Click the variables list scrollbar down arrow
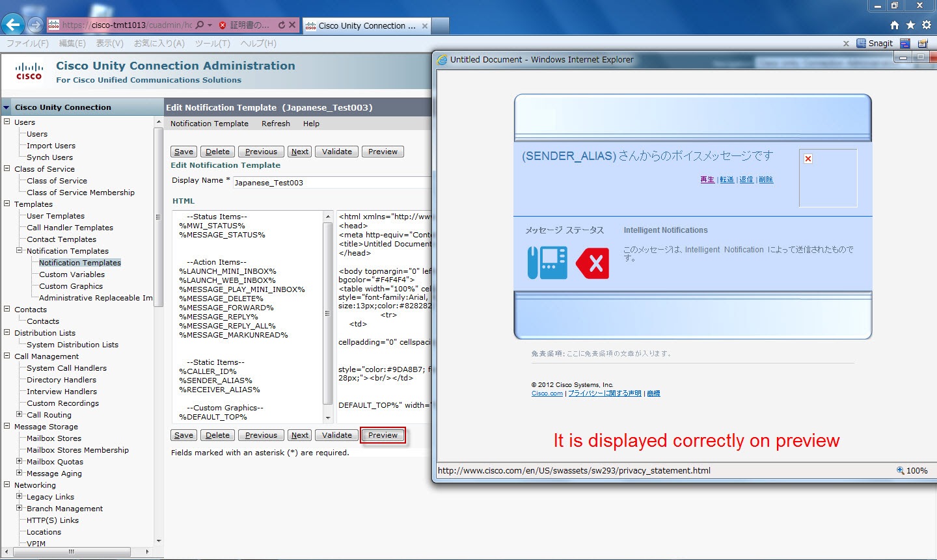Image resolution: width=937 pixels, height=560 pixels. click(x=327, y=418)
